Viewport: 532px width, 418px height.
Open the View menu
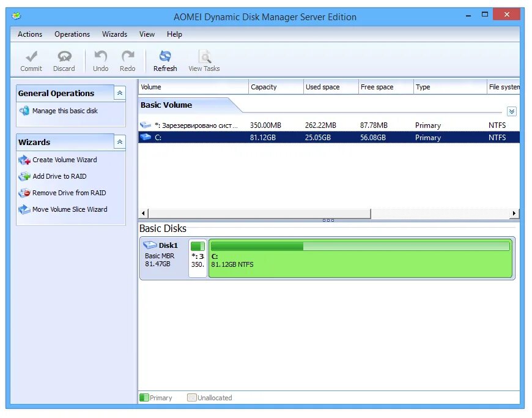click(147, 34)
